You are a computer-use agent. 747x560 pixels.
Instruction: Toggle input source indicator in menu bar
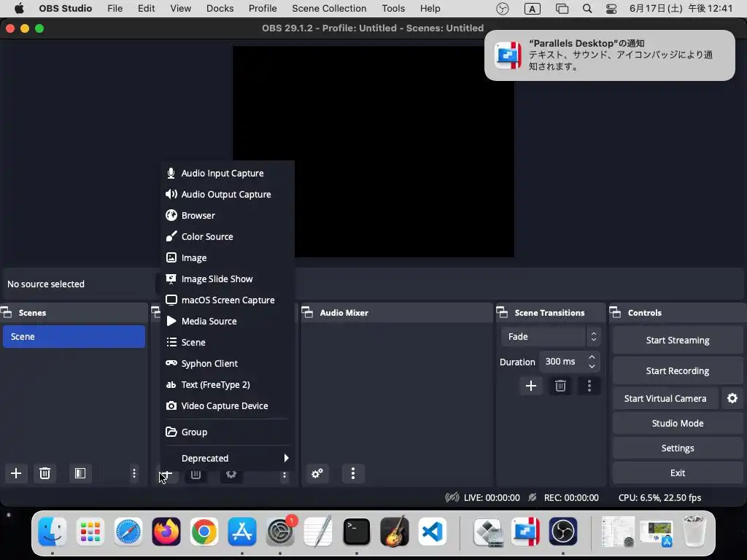pos(532,9)
